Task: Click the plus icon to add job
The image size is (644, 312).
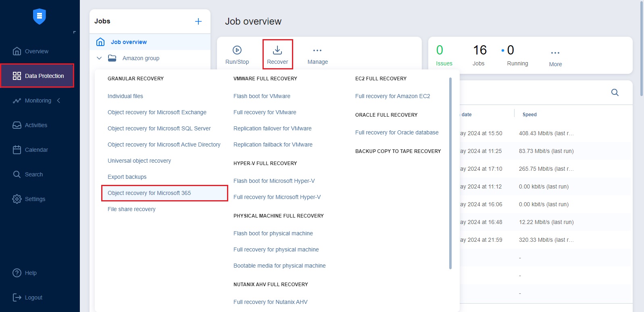Action: tap(198, 21)
